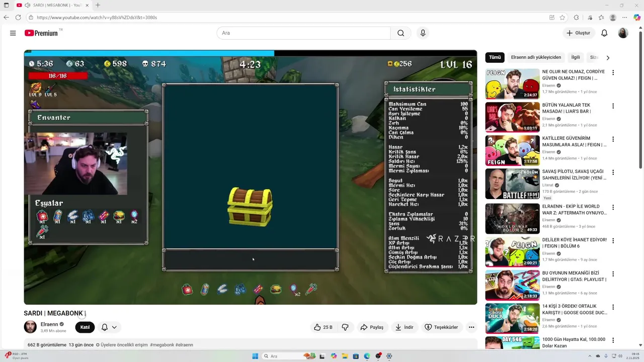The width and height of the screenshot is (644, 362).
Task: Open options for the Battlefield savaş pilotu video
Action: (613, 172)
